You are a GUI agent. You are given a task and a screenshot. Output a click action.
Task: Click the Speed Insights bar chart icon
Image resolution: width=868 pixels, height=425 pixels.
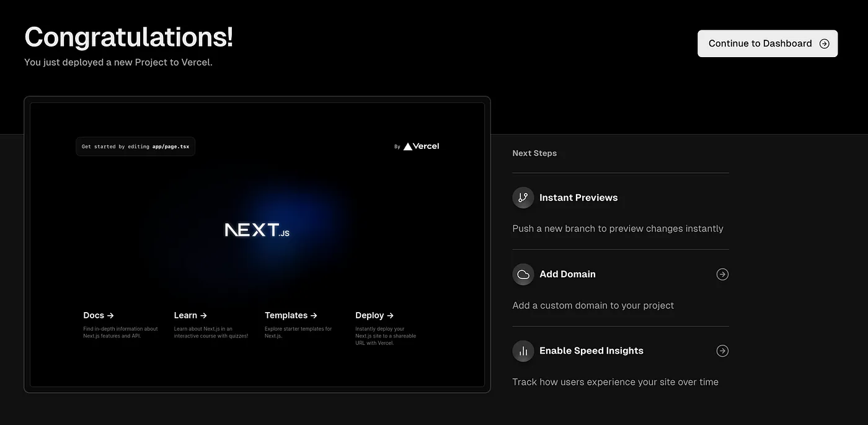tap(523, 351)
